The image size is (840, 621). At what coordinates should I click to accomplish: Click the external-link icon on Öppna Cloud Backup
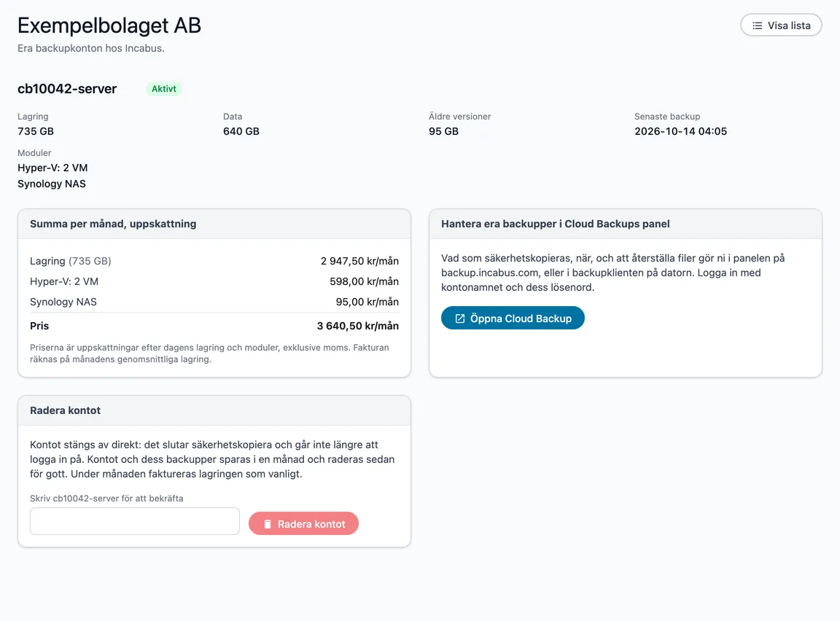459,319
